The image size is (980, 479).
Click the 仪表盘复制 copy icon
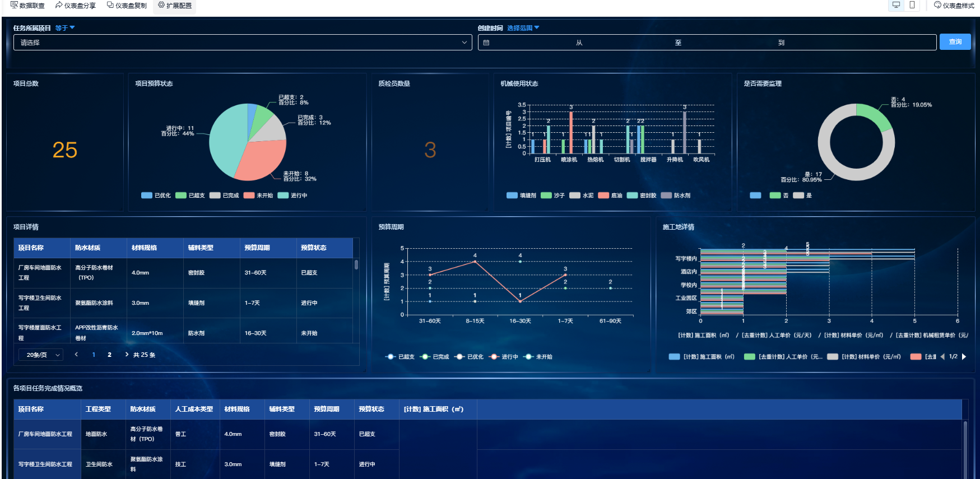click(x=110, y=5)
